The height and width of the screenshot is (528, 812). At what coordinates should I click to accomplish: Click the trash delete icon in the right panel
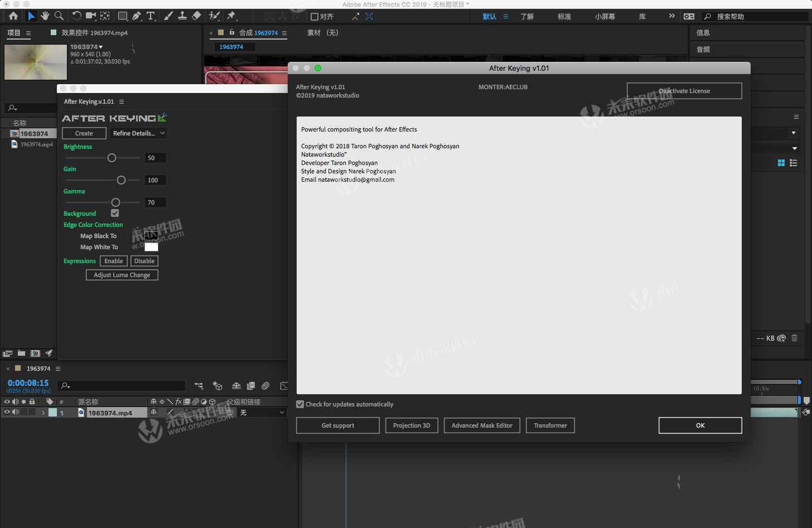795,338
